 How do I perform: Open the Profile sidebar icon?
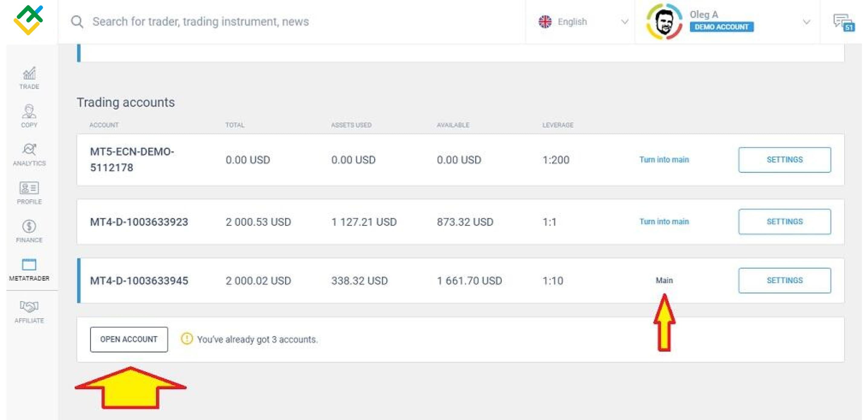click(29, 192)
